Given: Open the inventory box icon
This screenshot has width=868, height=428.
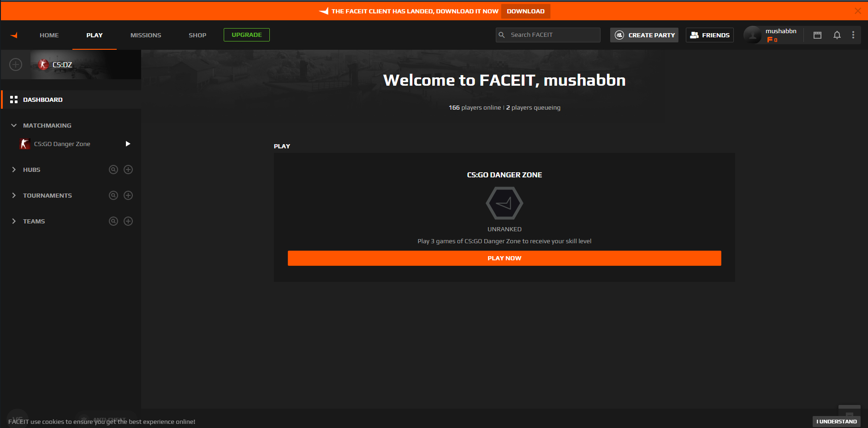Looking at the screenshot, I should pyautogui.click(x=817, y=35).
